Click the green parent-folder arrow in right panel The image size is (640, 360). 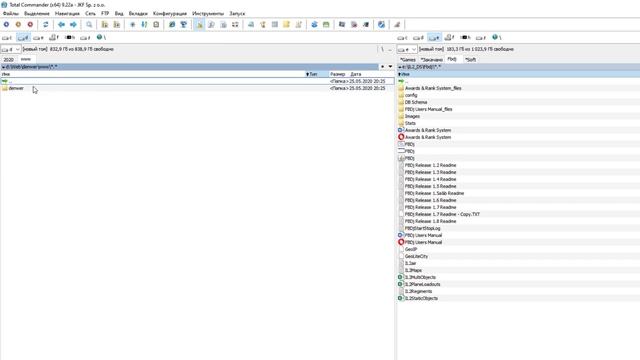pos(401,81)
